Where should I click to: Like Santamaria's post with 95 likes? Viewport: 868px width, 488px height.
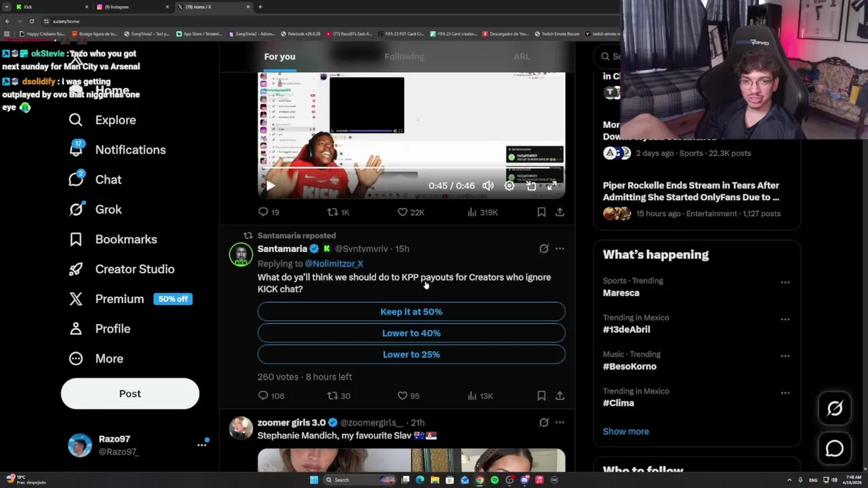pyautogui.click(x=409, y=396)
